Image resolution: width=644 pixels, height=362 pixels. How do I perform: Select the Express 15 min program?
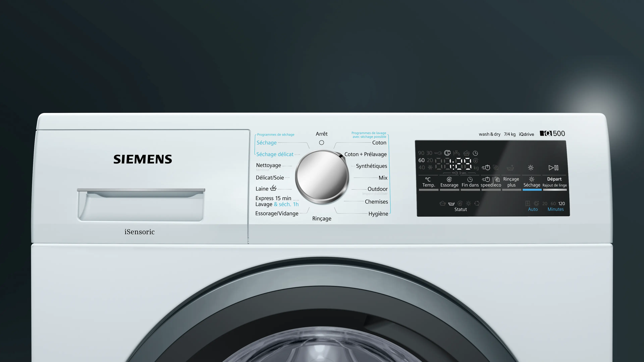pyautogui.click(x=273, y=198)
